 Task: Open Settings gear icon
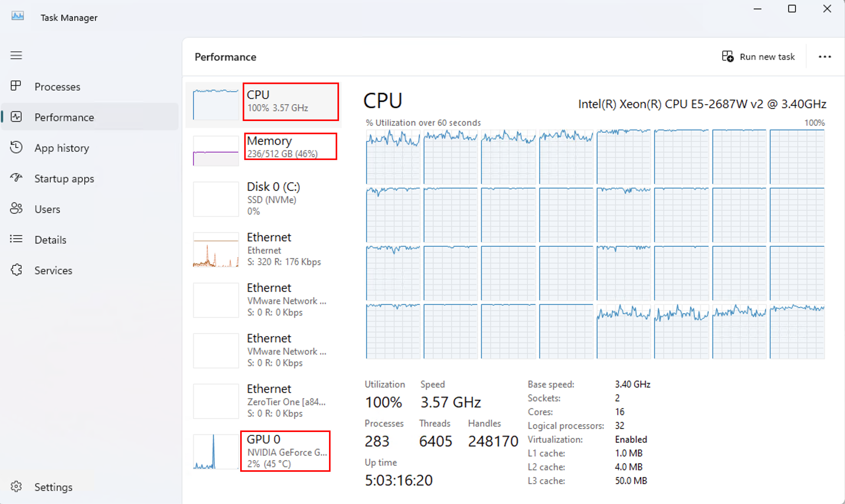coord(16,486)
